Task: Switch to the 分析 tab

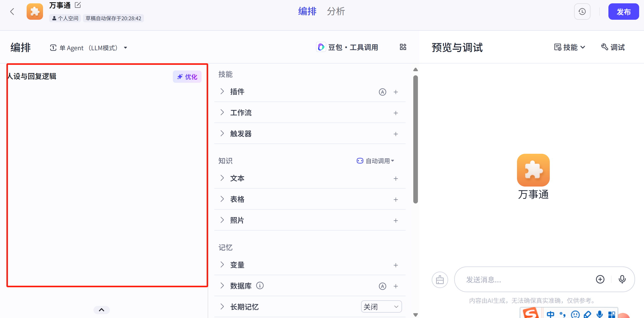Action: click(336, 12)
